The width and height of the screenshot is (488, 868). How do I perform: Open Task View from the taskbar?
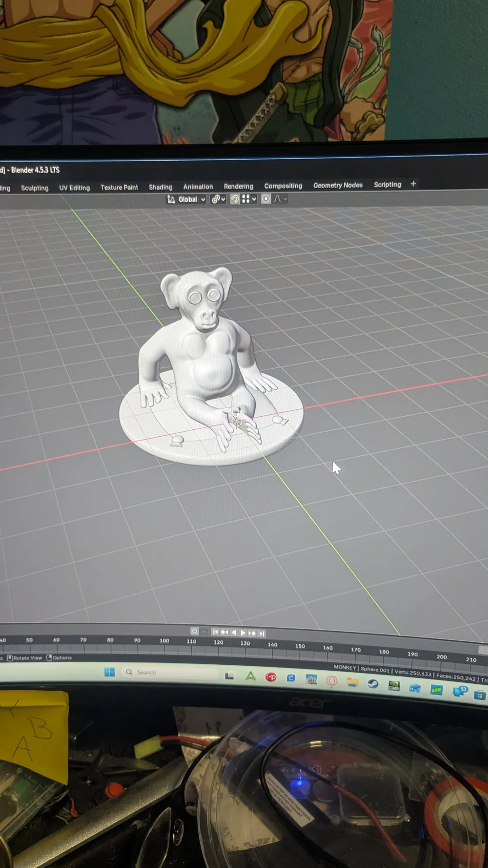tap(229, 676)
